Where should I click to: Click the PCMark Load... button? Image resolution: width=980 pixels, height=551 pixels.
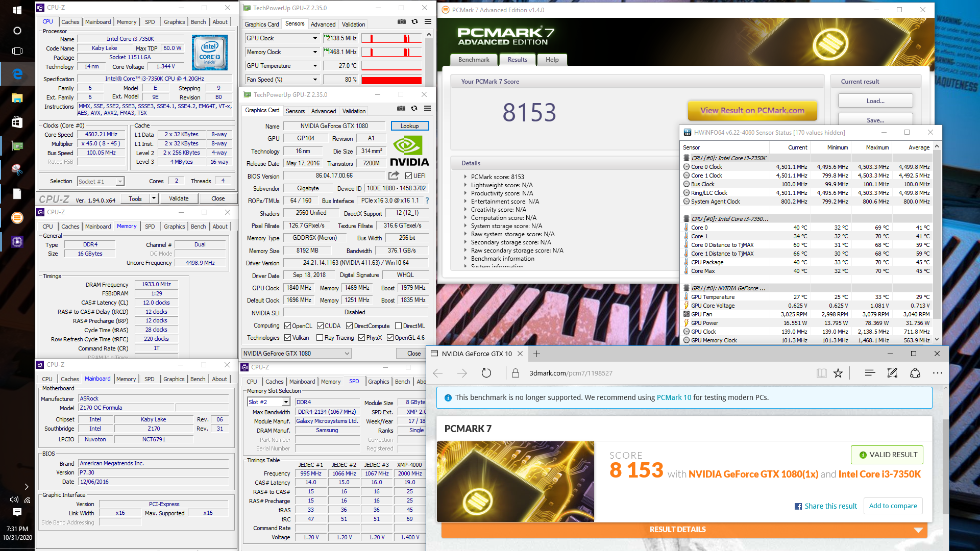(875, 101)
